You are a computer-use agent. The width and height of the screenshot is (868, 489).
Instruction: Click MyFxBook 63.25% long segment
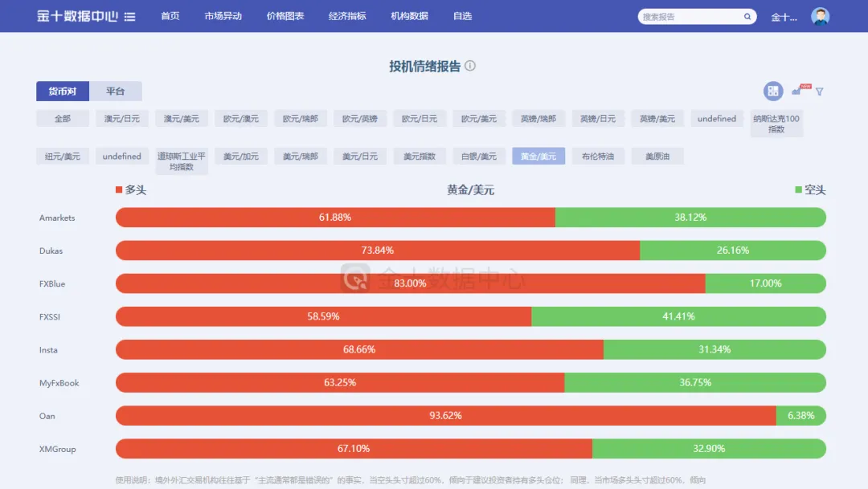[340, 383]
